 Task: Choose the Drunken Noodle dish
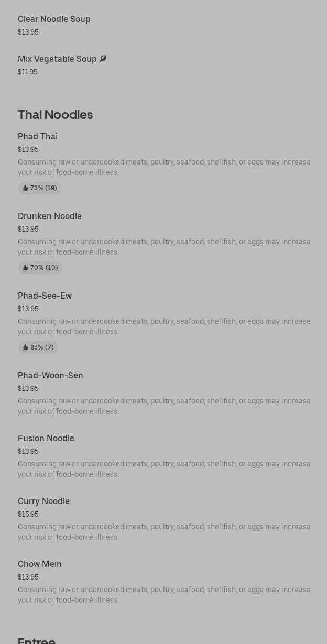(x=50, y=216)
